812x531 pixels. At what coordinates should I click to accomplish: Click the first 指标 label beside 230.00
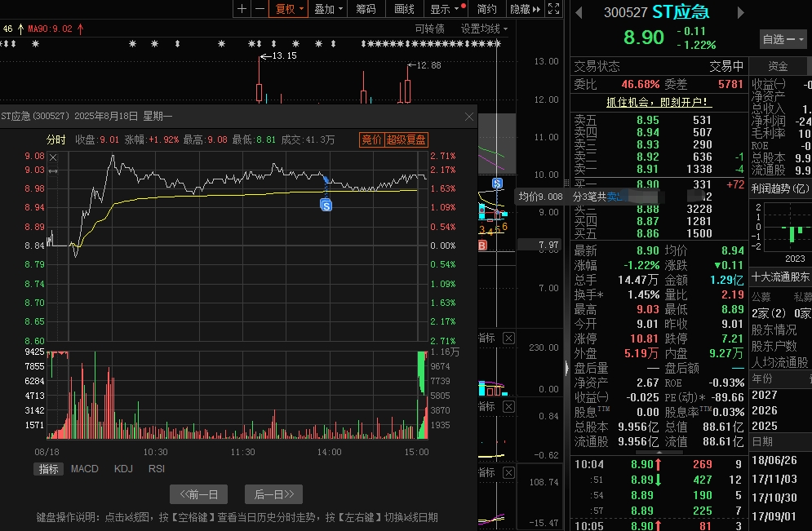click(486, 338)
